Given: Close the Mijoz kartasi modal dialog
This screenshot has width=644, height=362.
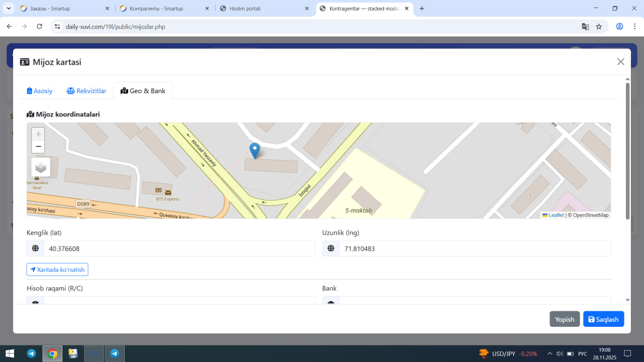Looking at the screenshot, I should coord(620,62).
